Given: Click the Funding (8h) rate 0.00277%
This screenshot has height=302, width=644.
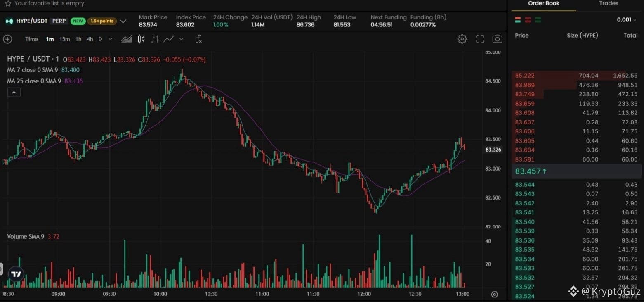Looking at the screenshot, I should click(x=423, y=25).
